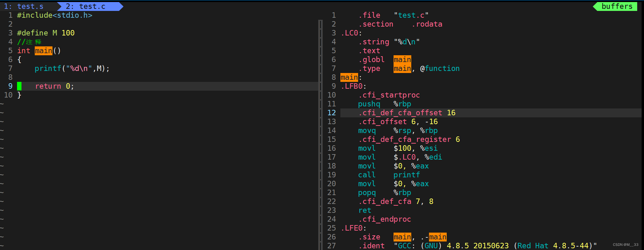
Task: Click the .cfi_offset 6, -16 line
Action: pyautogui.click(x=398, y=122)
